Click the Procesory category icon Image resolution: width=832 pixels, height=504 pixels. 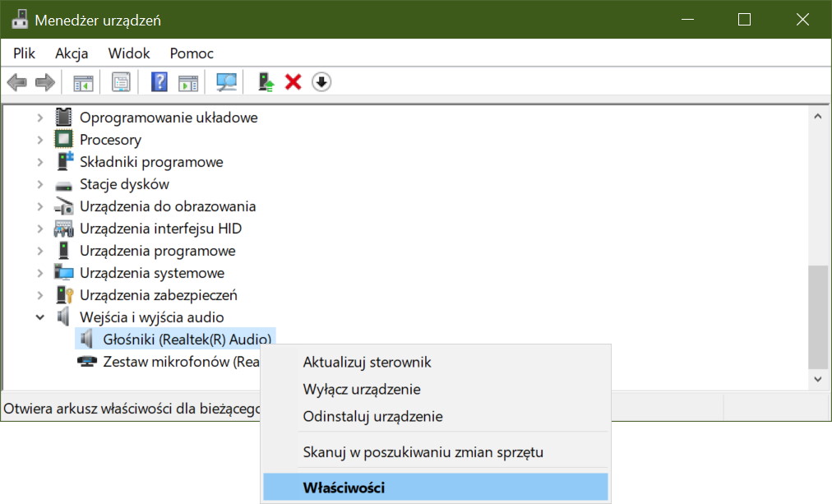[63, 140]
